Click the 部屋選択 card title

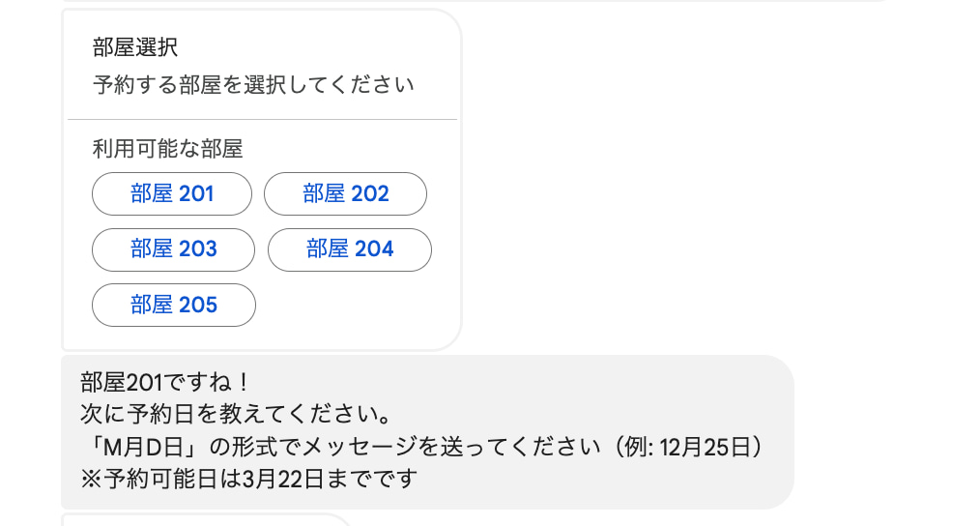click(135, 48)
